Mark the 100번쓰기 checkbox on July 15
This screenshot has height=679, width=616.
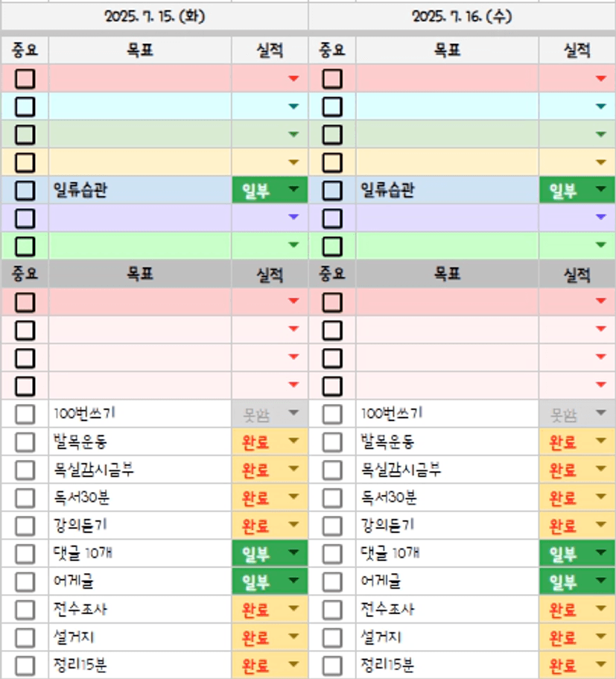[25, 414]
